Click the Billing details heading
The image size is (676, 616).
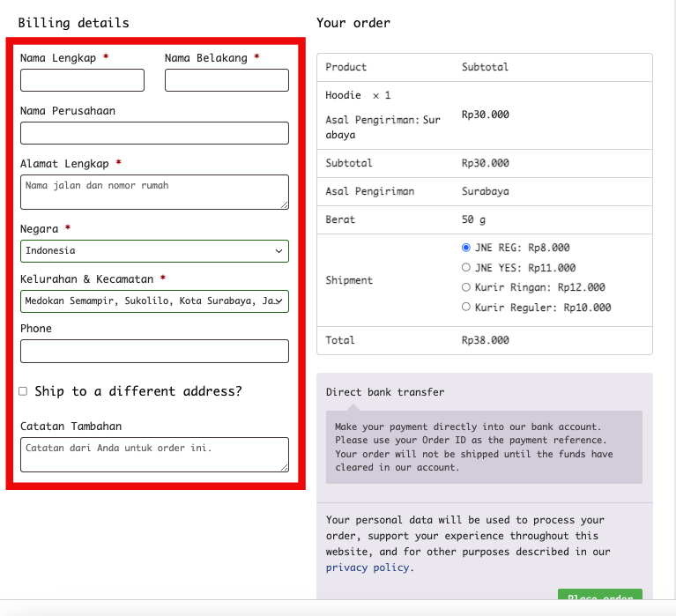[74, 23]
